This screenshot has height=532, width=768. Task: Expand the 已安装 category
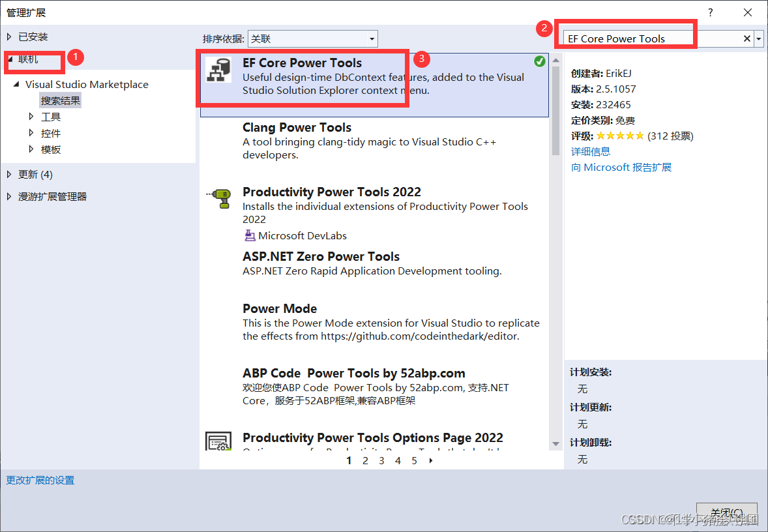coord(9,37)
